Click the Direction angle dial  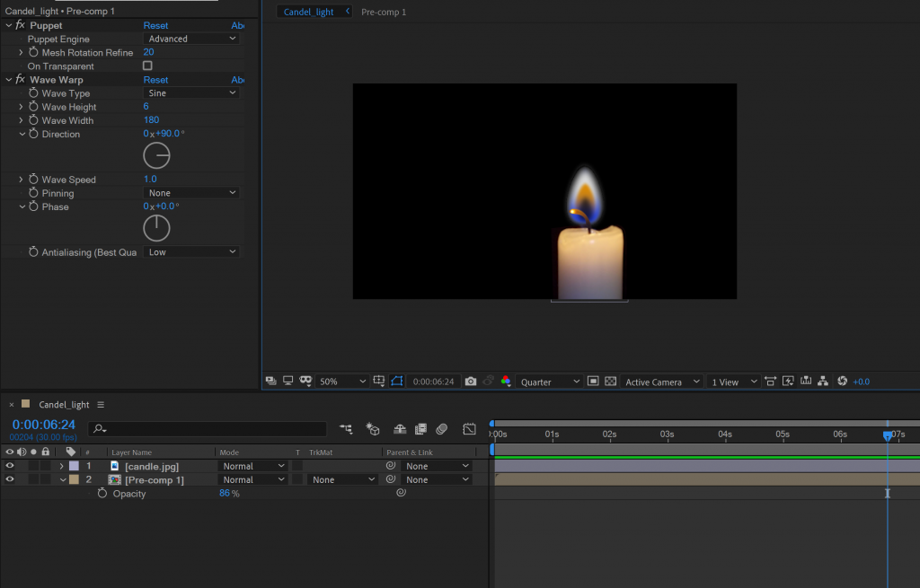156,156
